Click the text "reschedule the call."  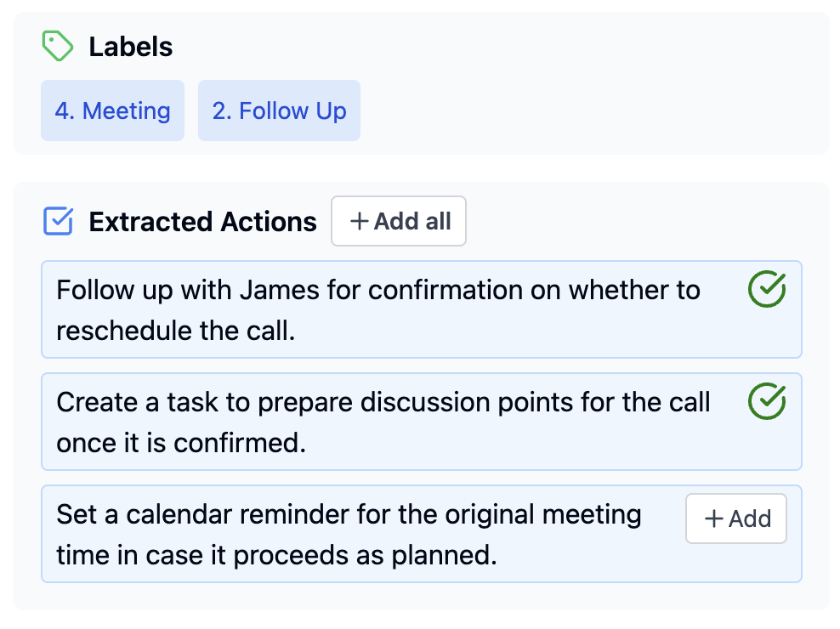[175, 331]
